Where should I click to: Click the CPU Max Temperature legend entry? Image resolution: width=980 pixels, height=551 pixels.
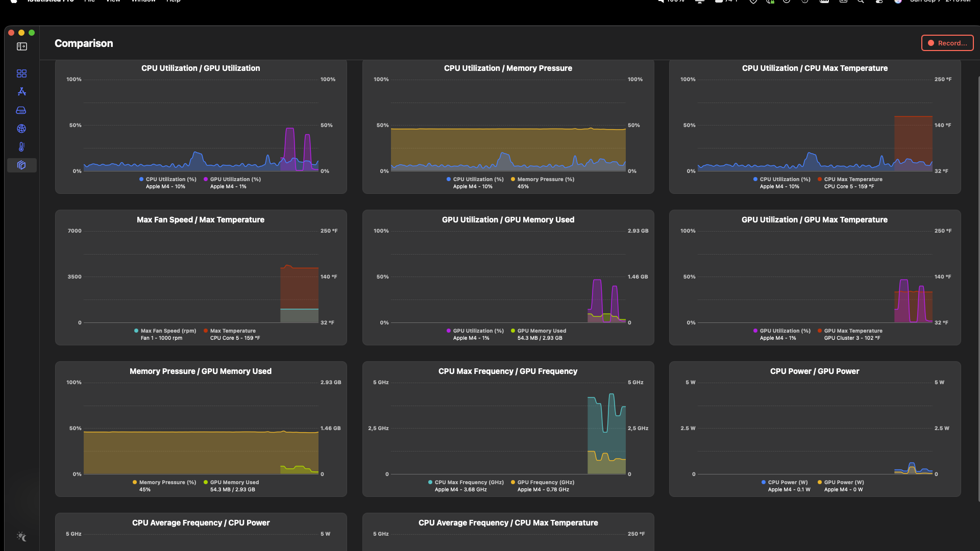tap(852, 180)
